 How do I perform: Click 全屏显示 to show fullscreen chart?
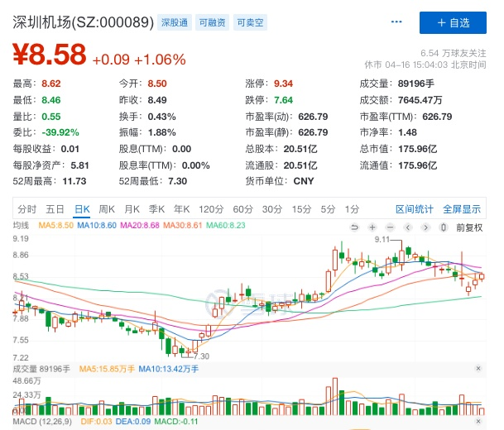point(461,209)
